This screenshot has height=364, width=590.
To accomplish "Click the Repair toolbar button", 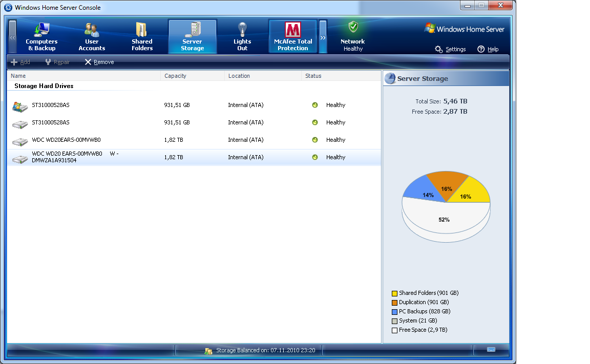I will [x=57, y=62].
